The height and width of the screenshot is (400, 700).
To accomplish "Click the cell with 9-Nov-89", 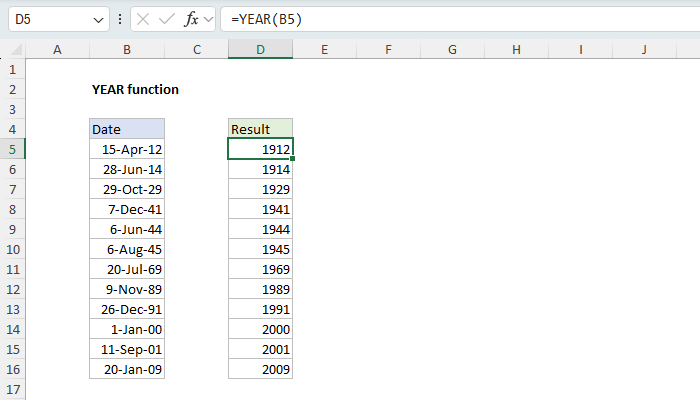I will point(127,289).
